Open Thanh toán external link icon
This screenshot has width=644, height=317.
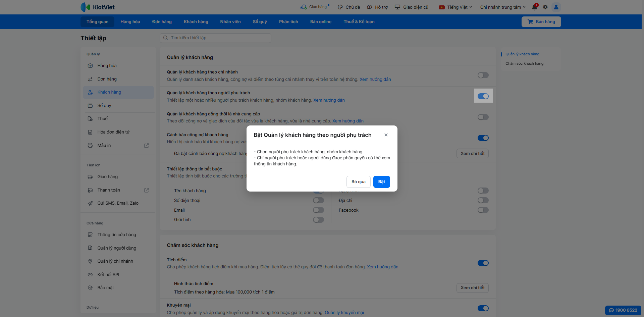point(147,190)
